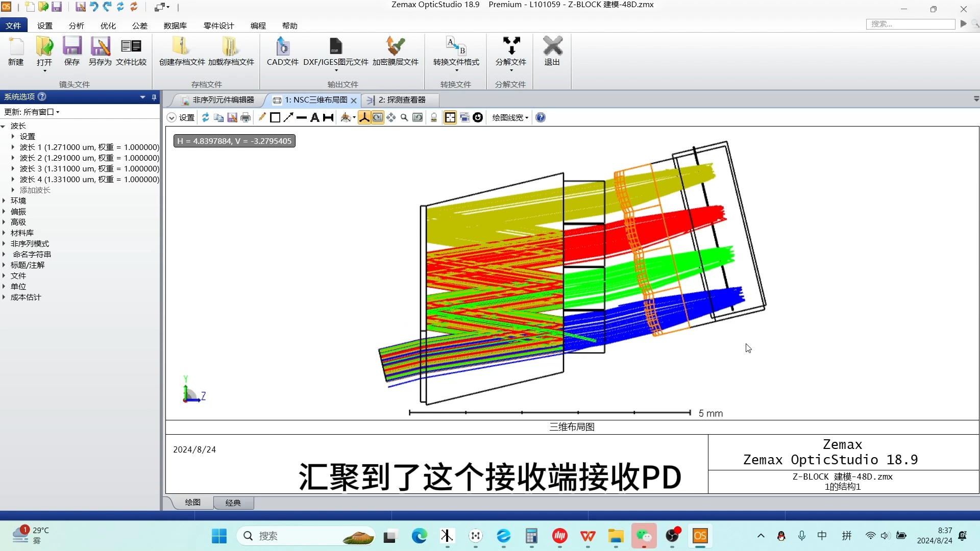Expand 波长 1 tree entry

point(13,147)
